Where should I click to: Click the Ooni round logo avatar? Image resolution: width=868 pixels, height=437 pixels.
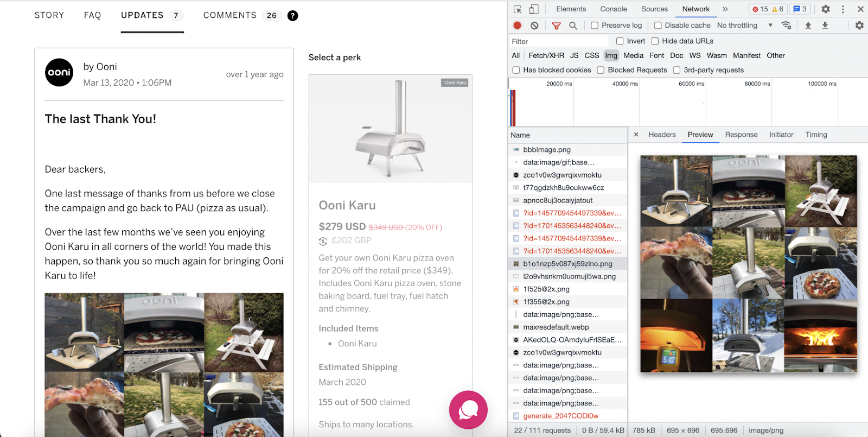[59, 72]
